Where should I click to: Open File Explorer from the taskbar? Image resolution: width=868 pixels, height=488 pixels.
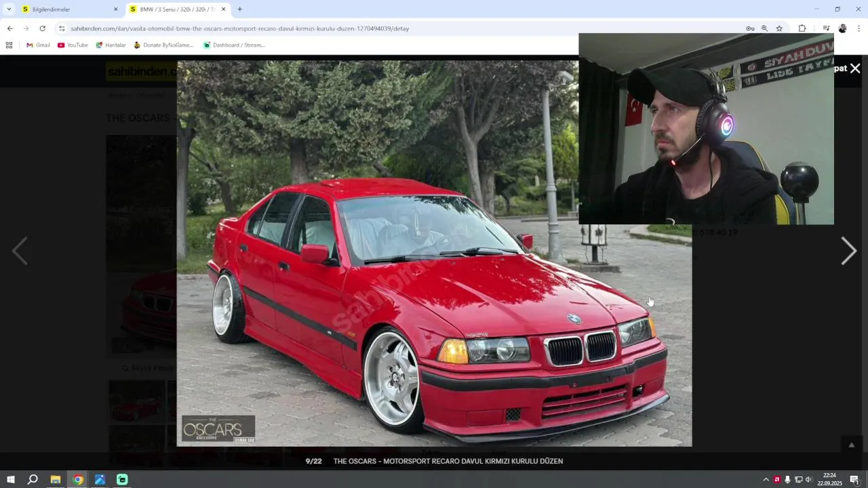(56, 480)
